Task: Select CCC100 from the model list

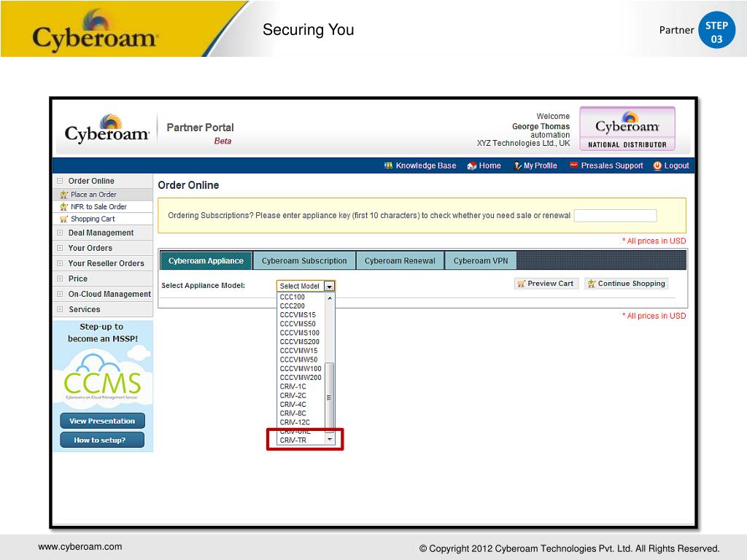Action: click(x=301, y=297)
